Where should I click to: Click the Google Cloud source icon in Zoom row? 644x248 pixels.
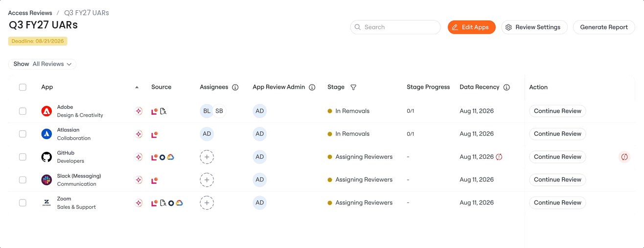pyautogui.click(x=179, y=203)
